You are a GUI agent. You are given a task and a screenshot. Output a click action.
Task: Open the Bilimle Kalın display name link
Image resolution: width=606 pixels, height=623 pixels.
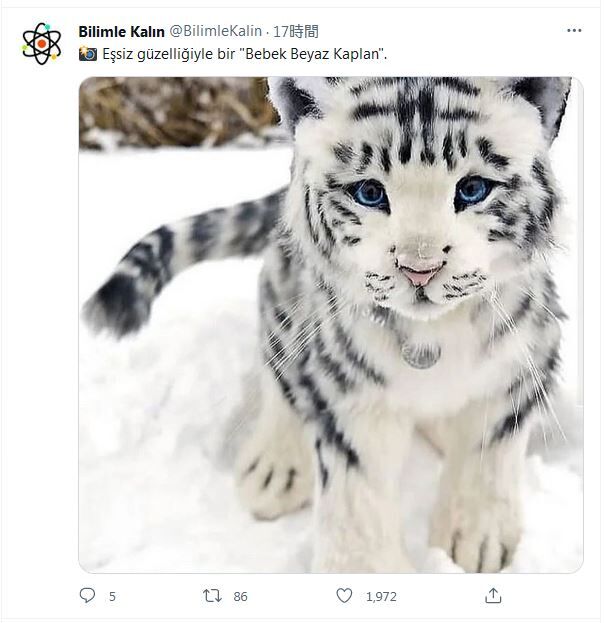(121, 31)
